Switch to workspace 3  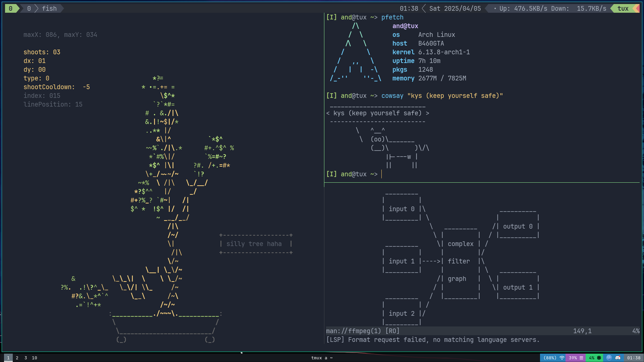pyautogui.click(x=26, y=358)
